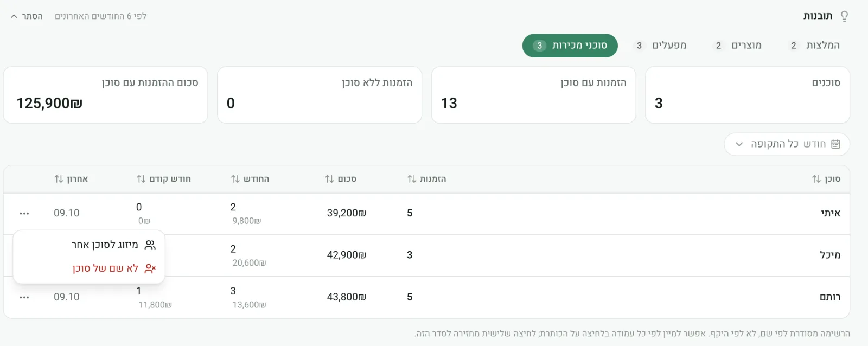This screenshot has height=346, width=868.
Task: Click the "סוכנים" summary card
Action: tap(748, 95)
